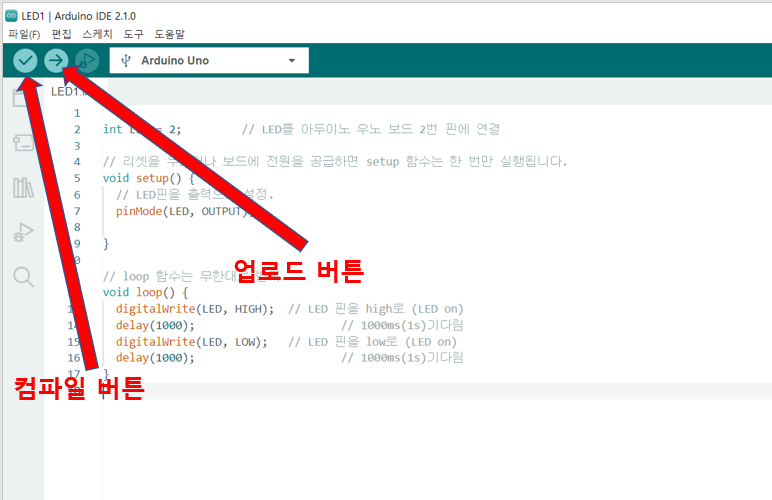Click line number 5 in the gutter
This screenshot has width=772, height=500.
pyautogui.click(x=77, y=178)
